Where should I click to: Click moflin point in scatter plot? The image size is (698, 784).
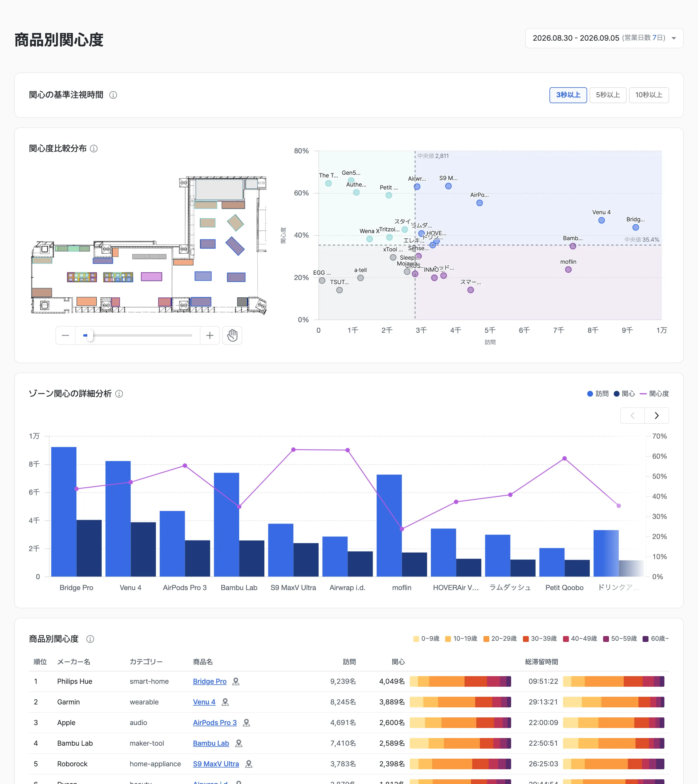pyautogui.click(x=568, y=270)
